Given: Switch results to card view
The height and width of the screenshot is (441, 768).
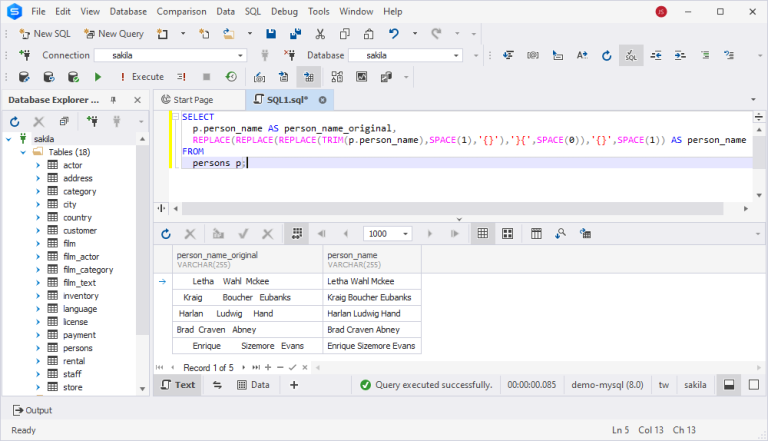Looking at the screenshot, I should [x=507, y=233].
